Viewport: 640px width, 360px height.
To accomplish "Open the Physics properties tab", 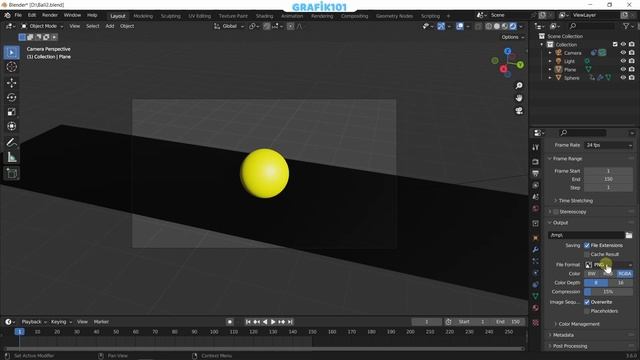I will point(536,273).
